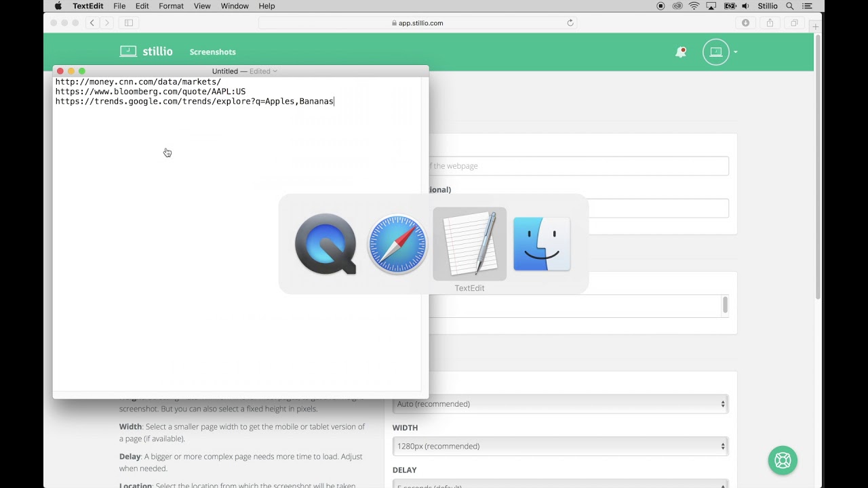Open the View menu
Image resolution: width=868 pixels, height=488 pixels.
[202, 6]
